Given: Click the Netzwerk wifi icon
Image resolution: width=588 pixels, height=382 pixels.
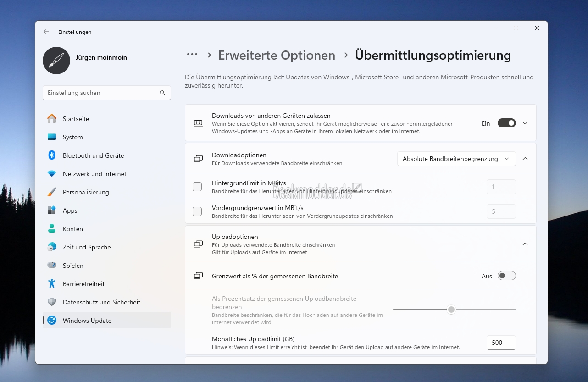Looking at the screenshot, I should tap(52, 174).
